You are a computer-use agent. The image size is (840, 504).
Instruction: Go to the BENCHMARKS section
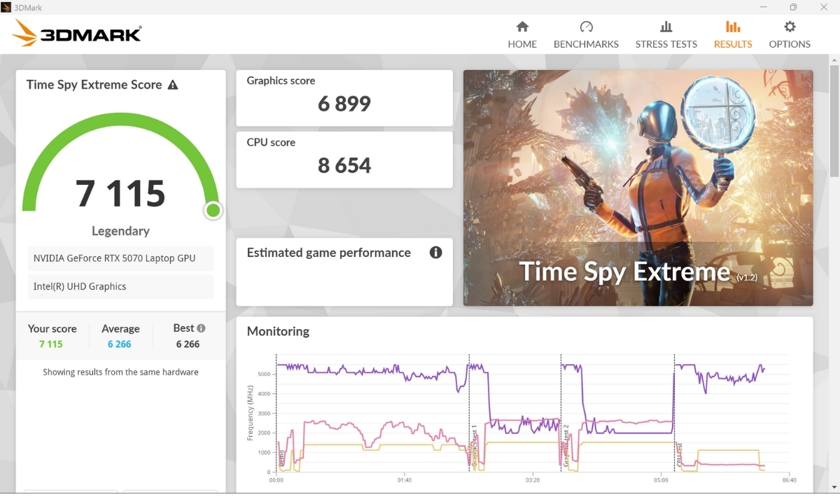click(586, 34)
